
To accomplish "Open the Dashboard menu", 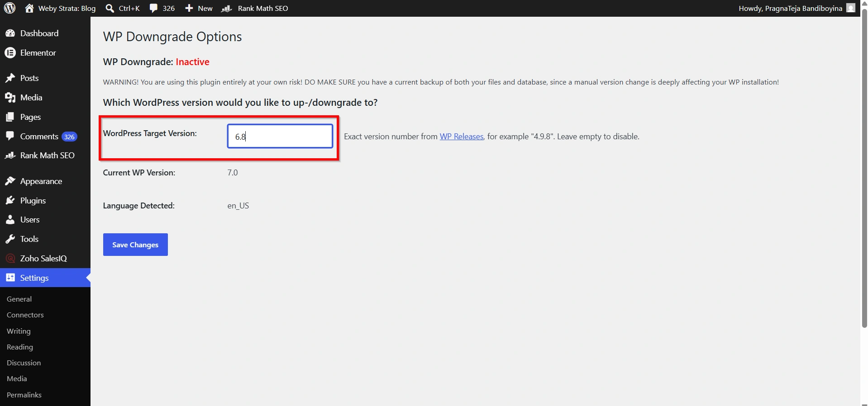I will pos(45,33).
